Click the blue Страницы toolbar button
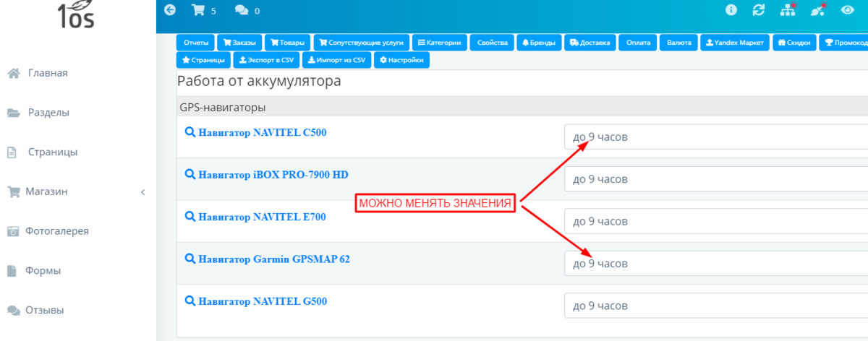 (x=203, y=60)
